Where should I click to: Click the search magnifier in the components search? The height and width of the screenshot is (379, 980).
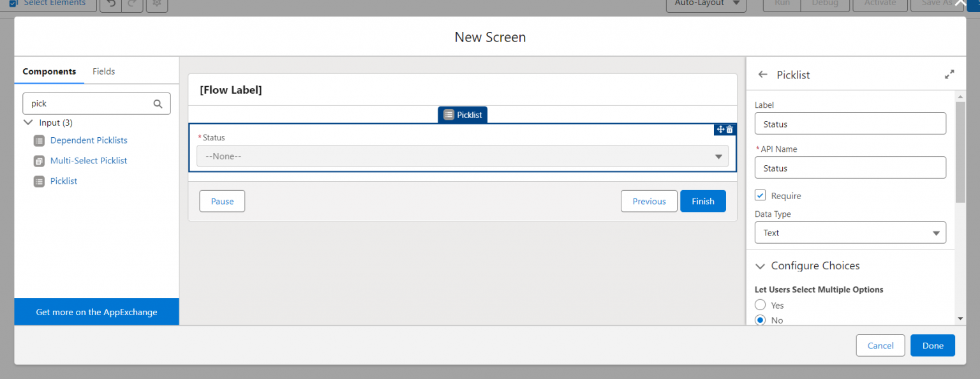158,103
